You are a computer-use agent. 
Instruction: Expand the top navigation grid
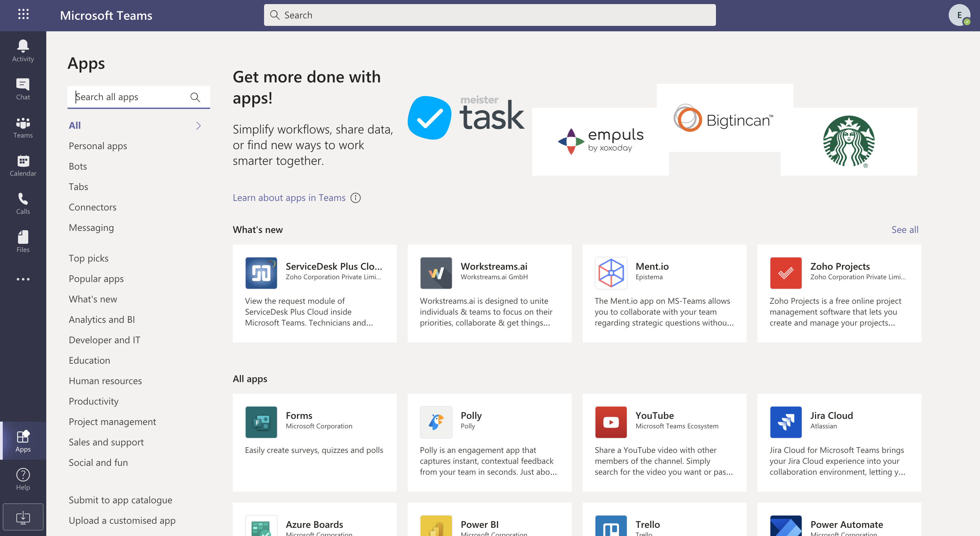point(23,15)
